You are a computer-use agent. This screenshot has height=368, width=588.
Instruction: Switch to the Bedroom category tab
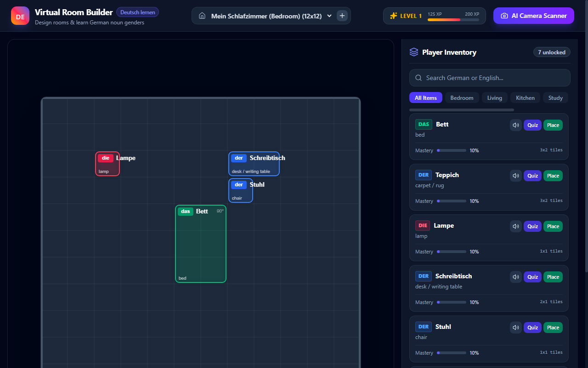point(462,98)
